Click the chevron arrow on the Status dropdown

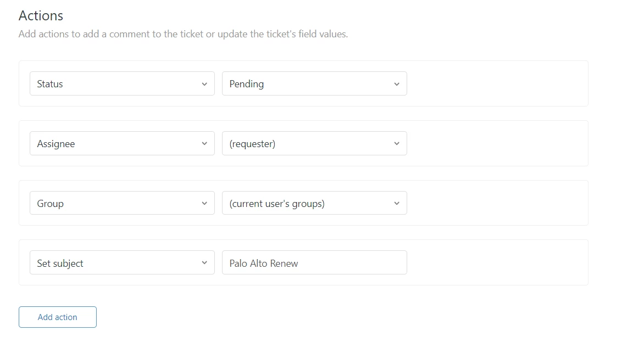point(204,84)
